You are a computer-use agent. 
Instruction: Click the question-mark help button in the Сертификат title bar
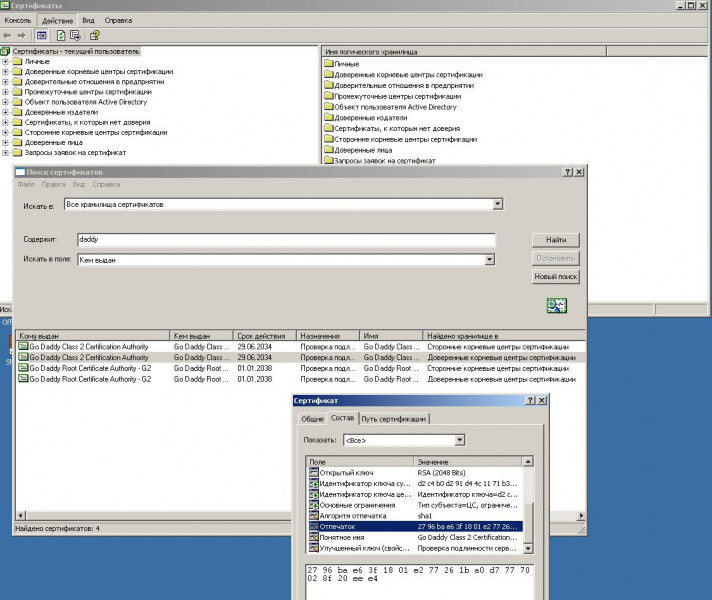click(x=530, y=400)
